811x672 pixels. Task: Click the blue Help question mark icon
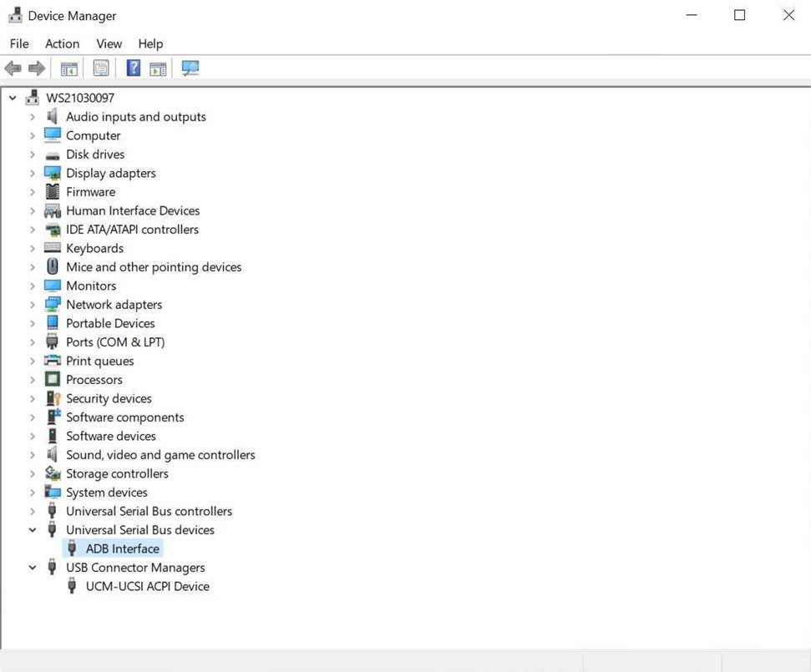pyautogui.click(x=133, y=68)
